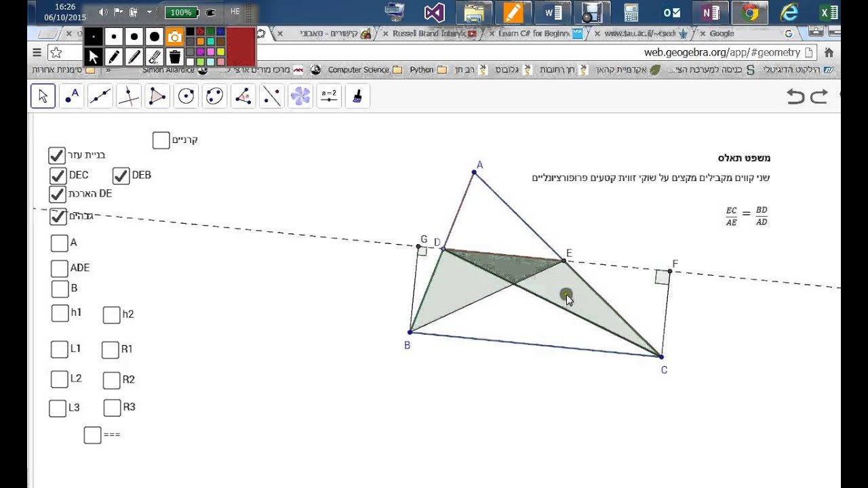Check the L1 checkbox
The image size is (868, 488).
tap(59, 349)
